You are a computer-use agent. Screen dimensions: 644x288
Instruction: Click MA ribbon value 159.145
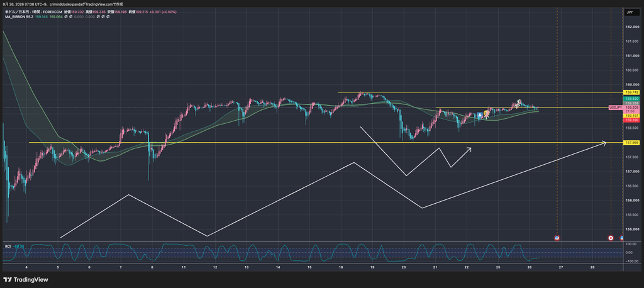click(42, 17)
